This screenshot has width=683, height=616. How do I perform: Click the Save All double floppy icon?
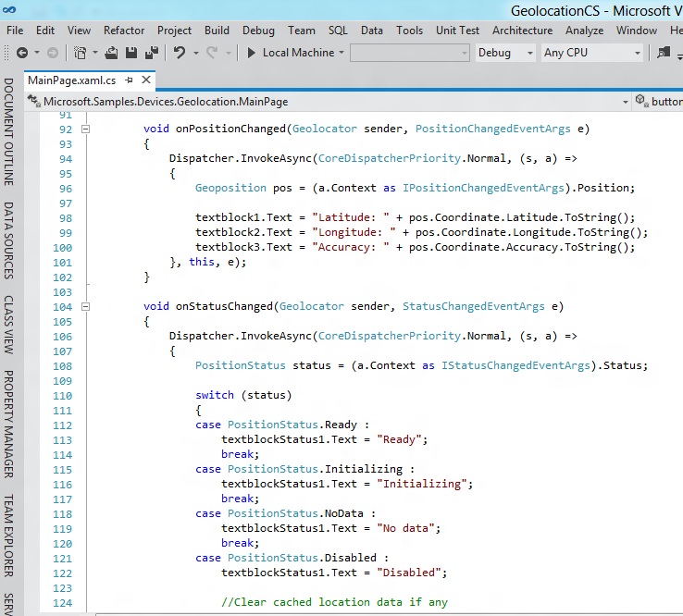(x=152, y=53)
